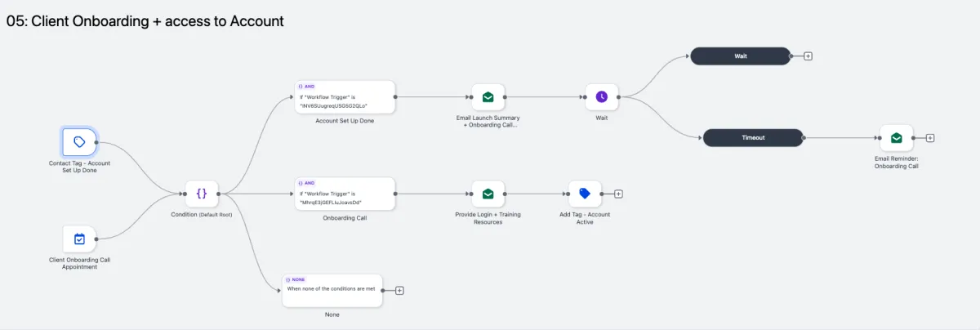Screen dimensions: 980x330
Task: Open the Onboarding Call condition card
Action: pyautogui.click(x=344, y=194)
